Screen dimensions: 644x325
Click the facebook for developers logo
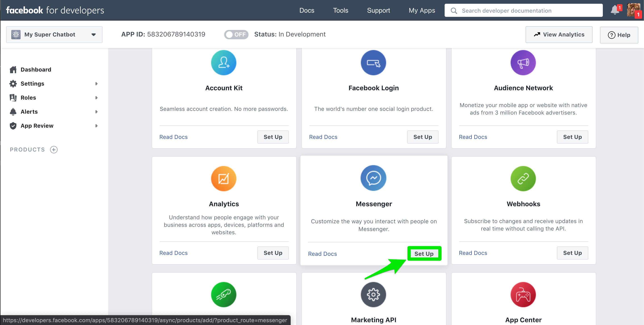pyautogui.click(x=55, y=10)
